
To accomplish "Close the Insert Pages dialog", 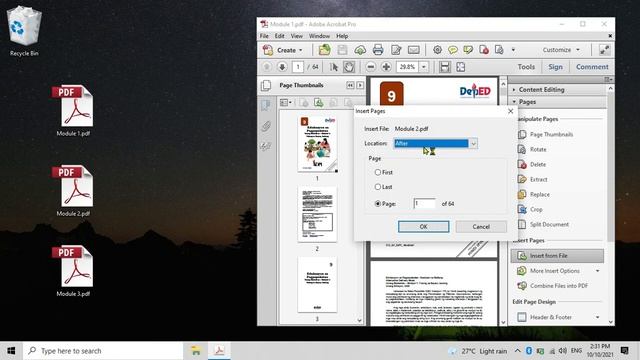I will (x=510, y=111).
